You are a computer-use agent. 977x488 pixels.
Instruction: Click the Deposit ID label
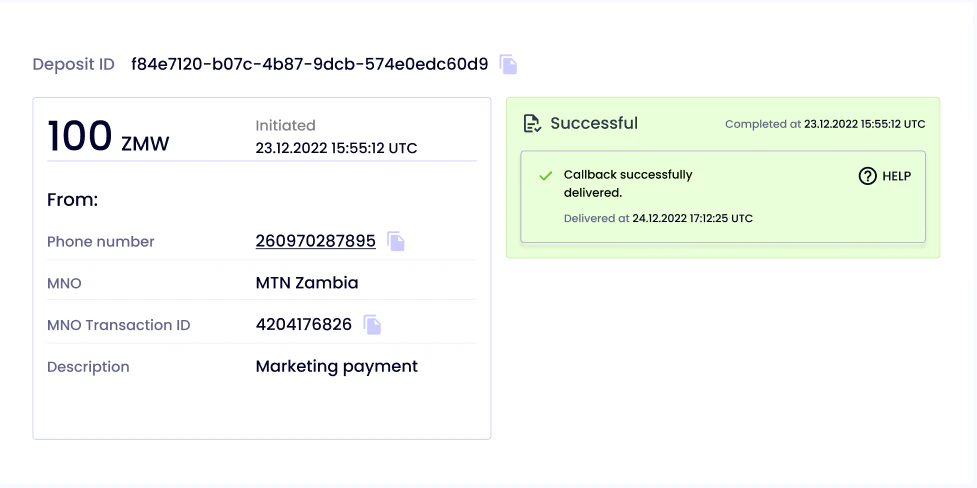(x=74, y=64)
